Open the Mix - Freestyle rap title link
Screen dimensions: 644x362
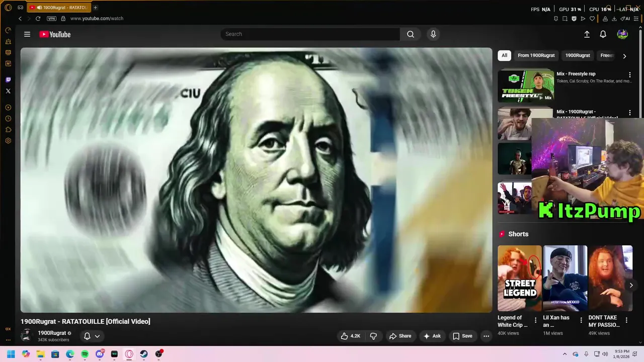[576, 74]
